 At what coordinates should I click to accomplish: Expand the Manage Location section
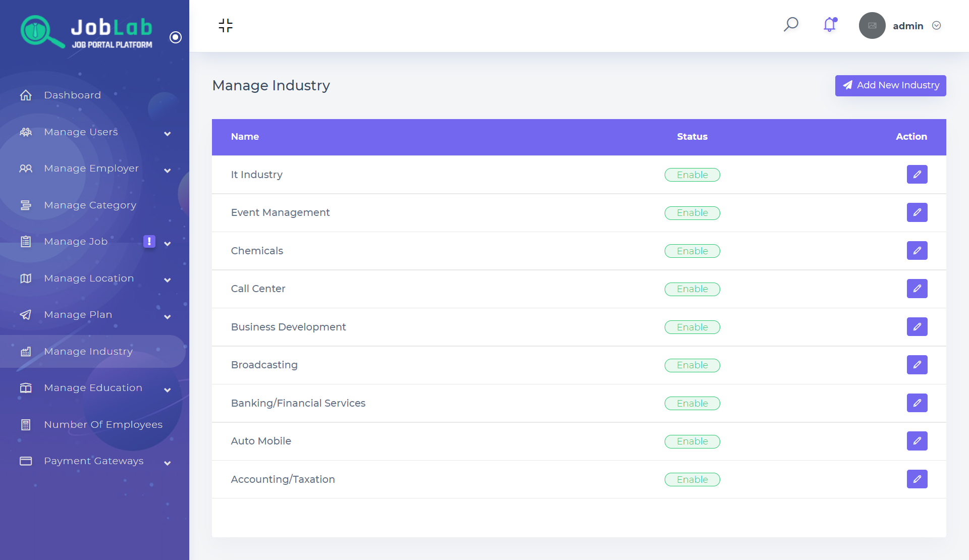(167, 280)
